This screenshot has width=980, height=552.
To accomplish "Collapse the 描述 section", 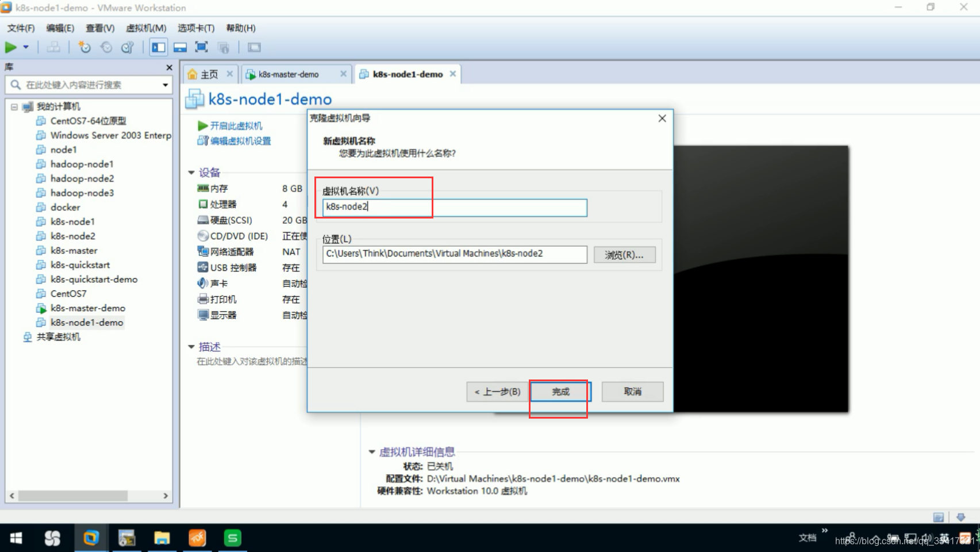I will point(191,347).
